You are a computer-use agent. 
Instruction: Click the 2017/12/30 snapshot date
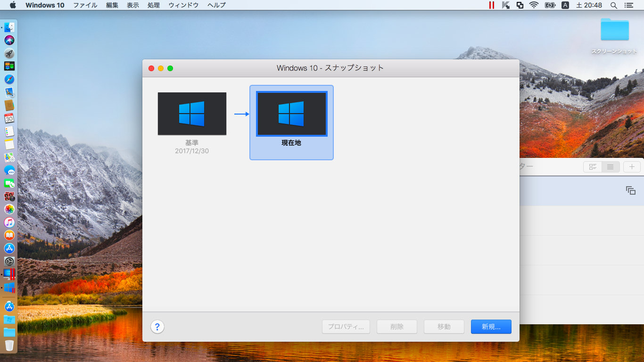pyautogui.click(x=192, y=151)
